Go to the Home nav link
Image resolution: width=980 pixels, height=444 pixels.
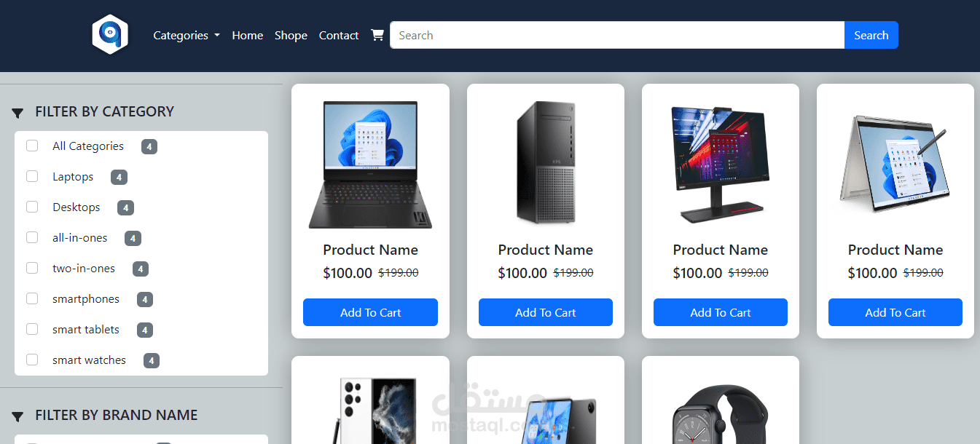(x=248, y=35)
